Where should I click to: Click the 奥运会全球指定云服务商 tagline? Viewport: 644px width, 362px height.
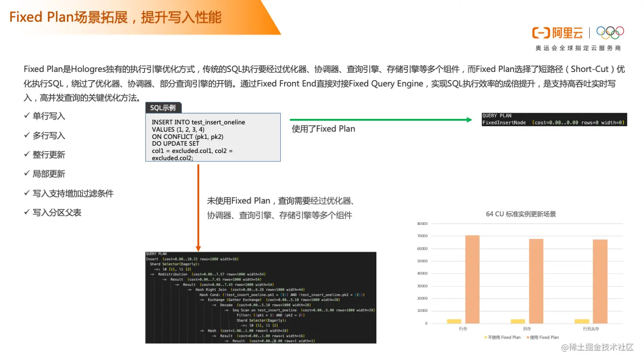[578, 48]
